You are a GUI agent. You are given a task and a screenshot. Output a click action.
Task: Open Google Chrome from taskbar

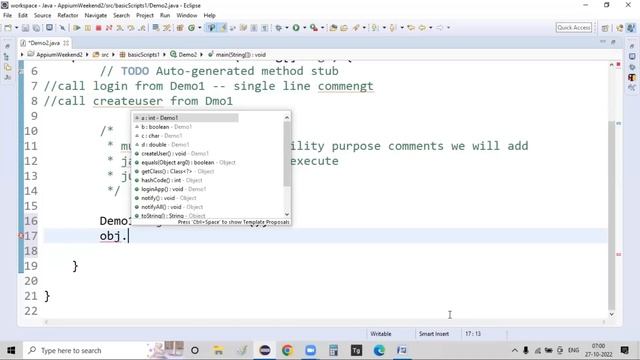tap(287, 351)
